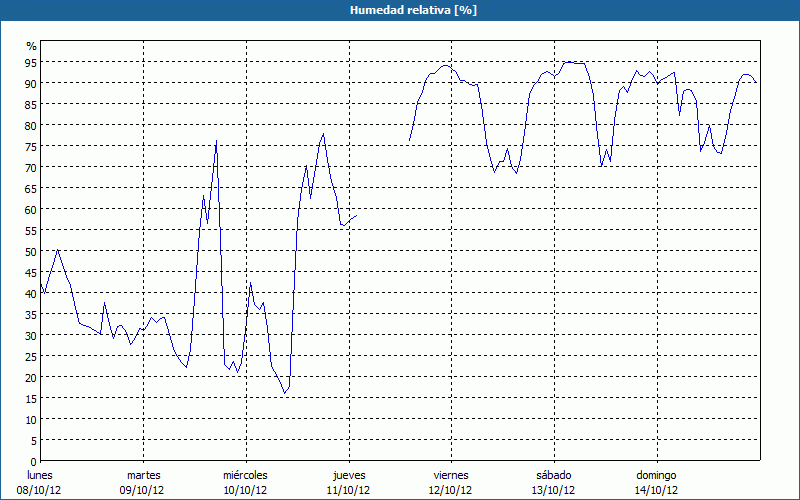Click the 50 value on y-axis

[31, 251]
